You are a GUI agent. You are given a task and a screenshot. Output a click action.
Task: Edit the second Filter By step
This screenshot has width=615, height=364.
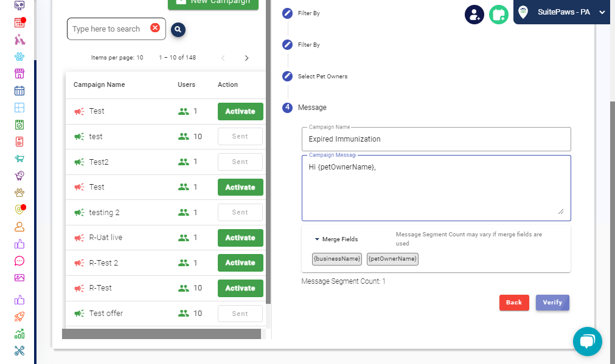click(288, 45)
